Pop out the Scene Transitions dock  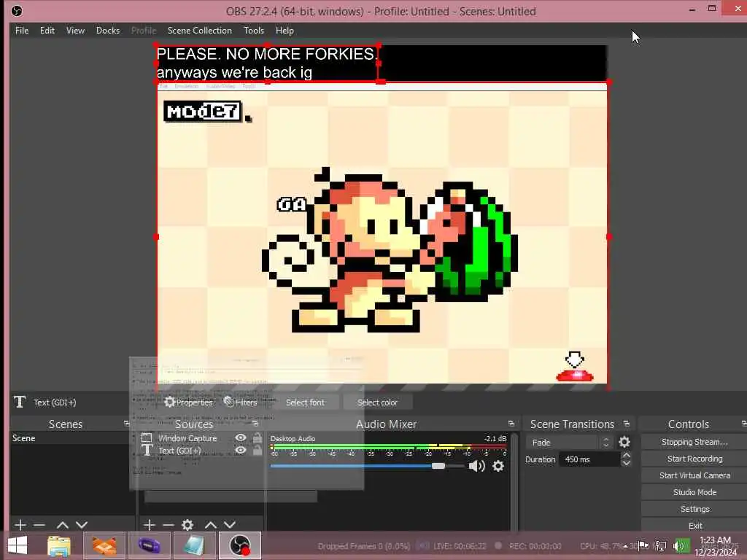627,424
